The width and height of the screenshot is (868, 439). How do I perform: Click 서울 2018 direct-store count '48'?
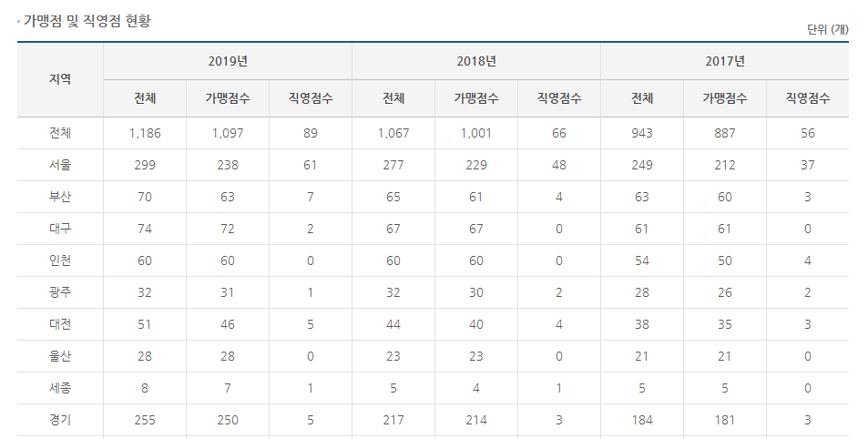(559, 165)
